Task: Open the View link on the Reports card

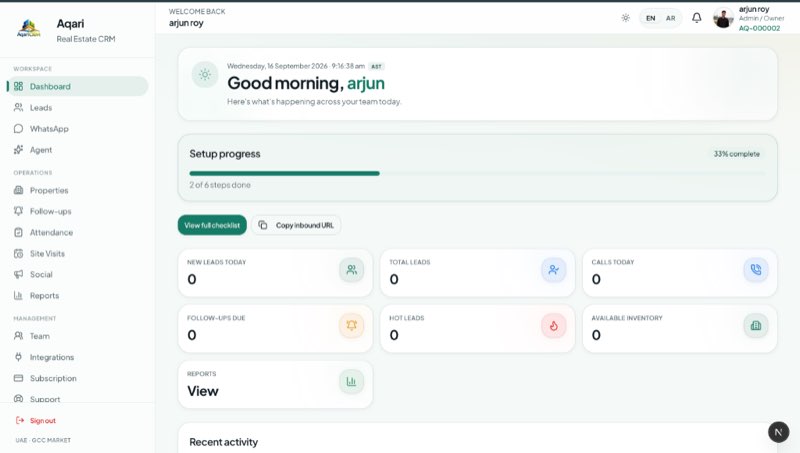Action: coord(203,391)
